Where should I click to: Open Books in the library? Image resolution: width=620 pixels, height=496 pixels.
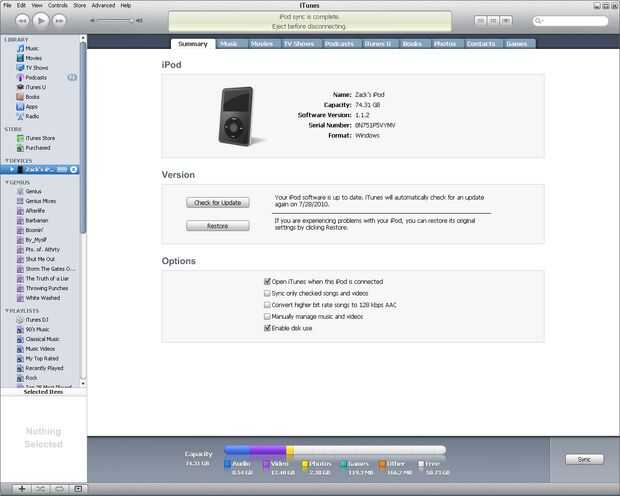28,97
